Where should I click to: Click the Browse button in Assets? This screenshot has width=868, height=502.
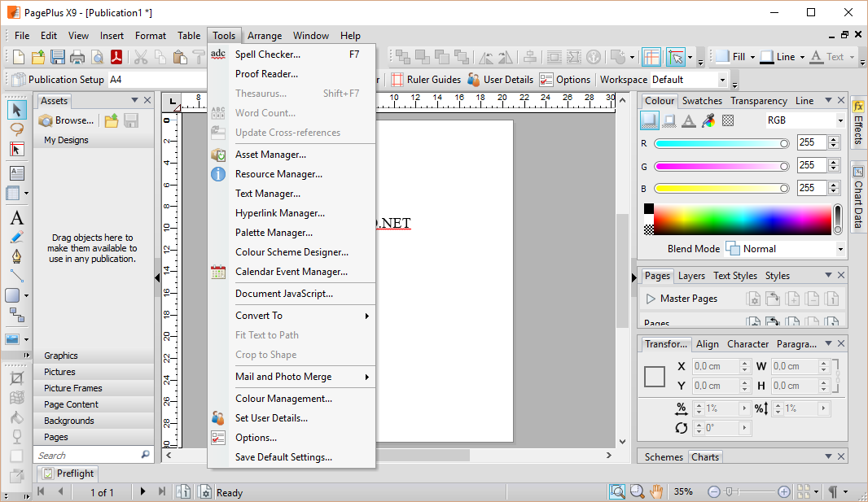point(67,120)
